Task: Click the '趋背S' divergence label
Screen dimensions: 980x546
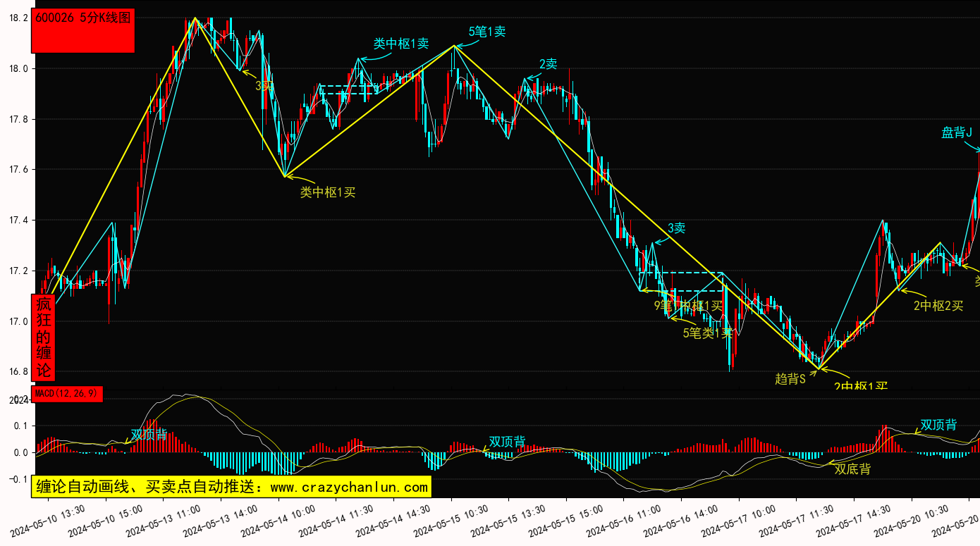Action: tap(790, 379)
